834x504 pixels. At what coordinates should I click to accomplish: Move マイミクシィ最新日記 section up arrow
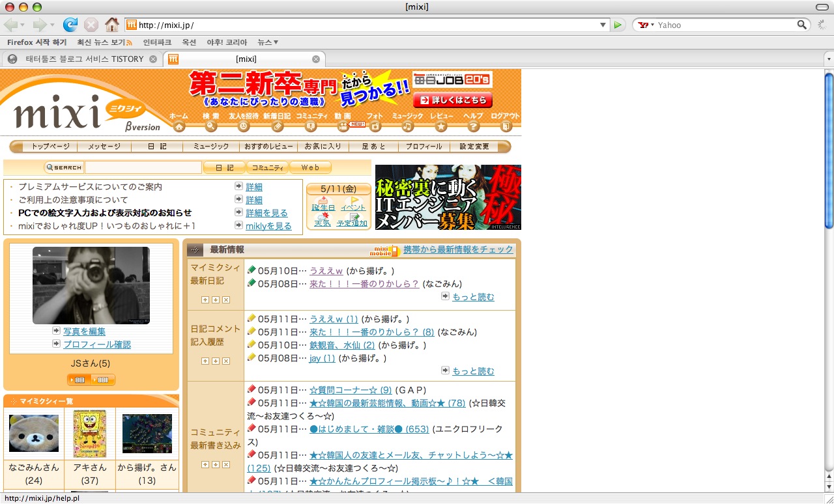[205, 300]
